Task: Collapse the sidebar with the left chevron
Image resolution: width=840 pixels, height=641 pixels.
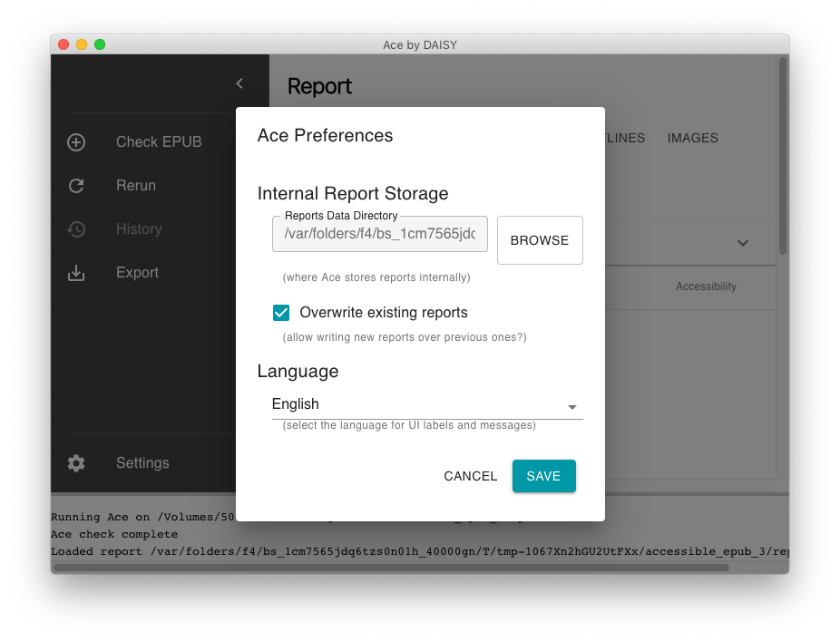Action: tap(239, 83)
